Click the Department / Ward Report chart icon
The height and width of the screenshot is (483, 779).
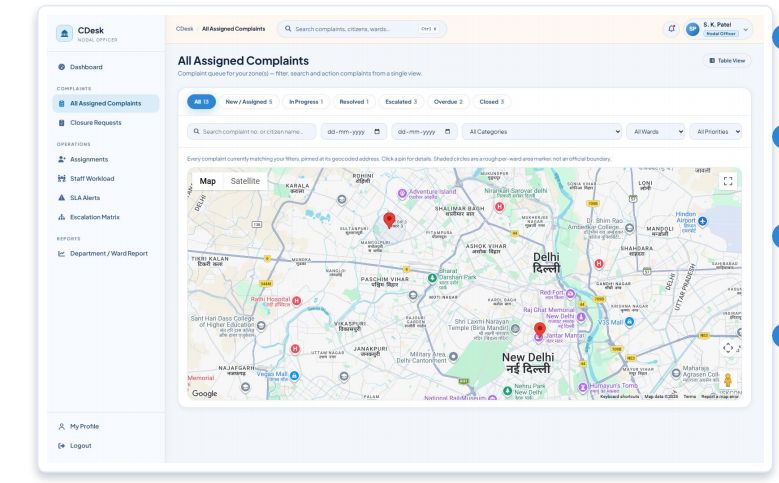tap(62, 253)
